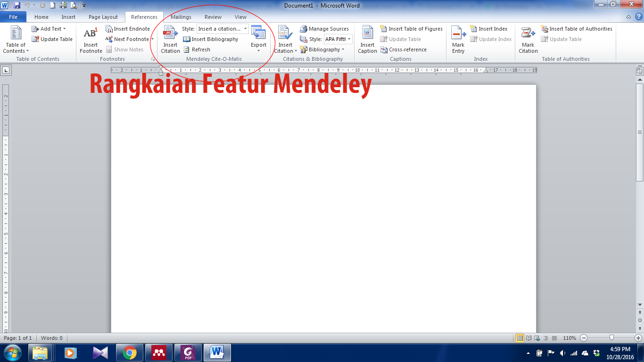Viewport: 644px width, 362px height.
Task: Open Google Chrome from taskbar
Action: pos(130,353)
